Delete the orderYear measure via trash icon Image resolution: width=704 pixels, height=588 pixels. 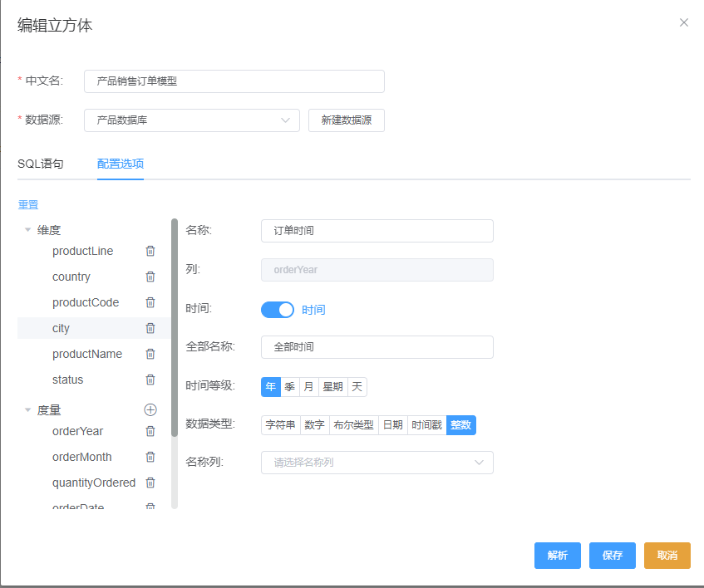(x=150, y=431)
